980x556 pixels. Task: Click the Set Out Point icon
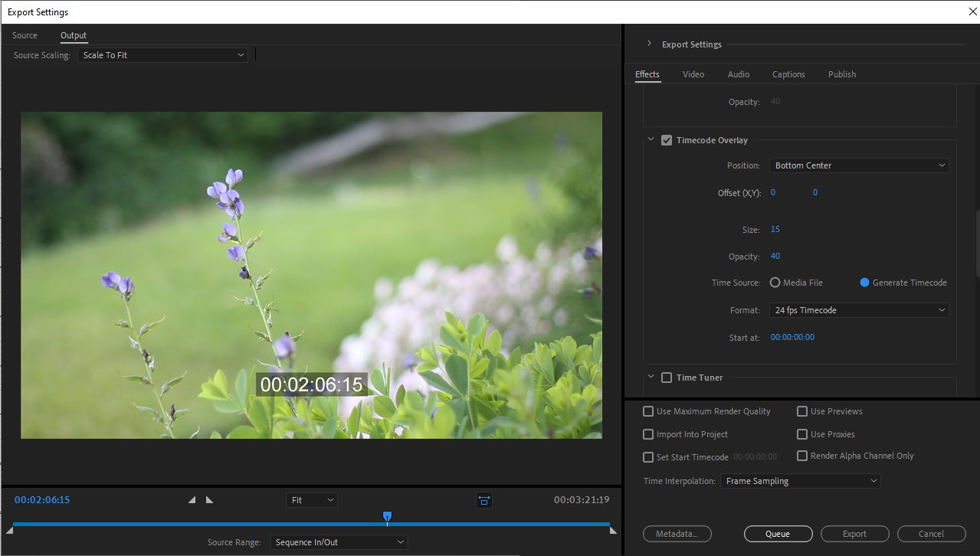[208, 499]
